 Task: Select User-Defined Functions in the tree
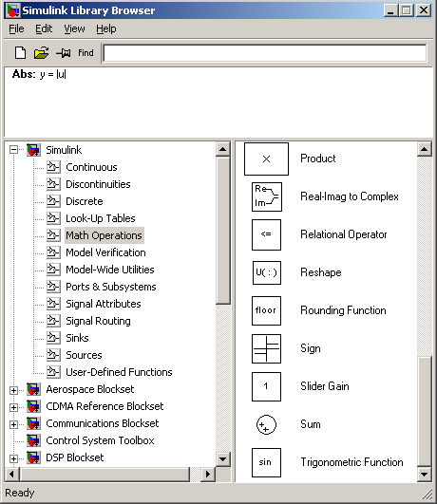pos(119,372)
